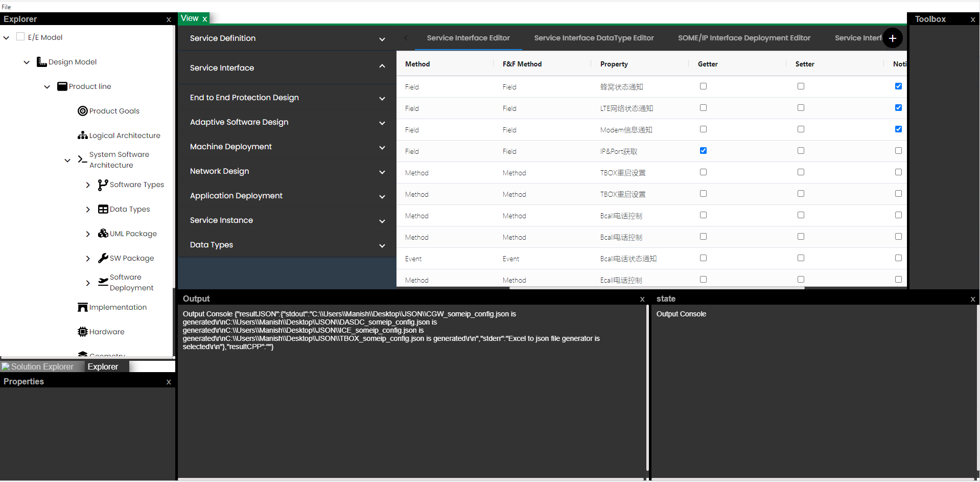The image size is (980, 482).
Task: Uncheck Notifier for 蜂窝状态通知 row
Action: (898, 86)
